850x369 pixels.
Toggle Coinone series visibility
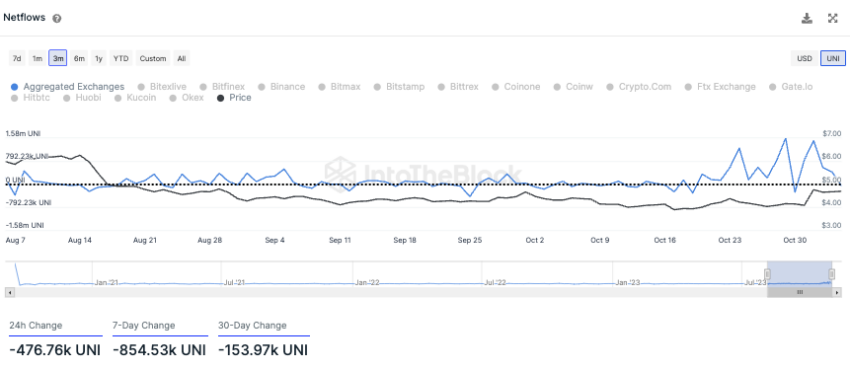(516, 87)
